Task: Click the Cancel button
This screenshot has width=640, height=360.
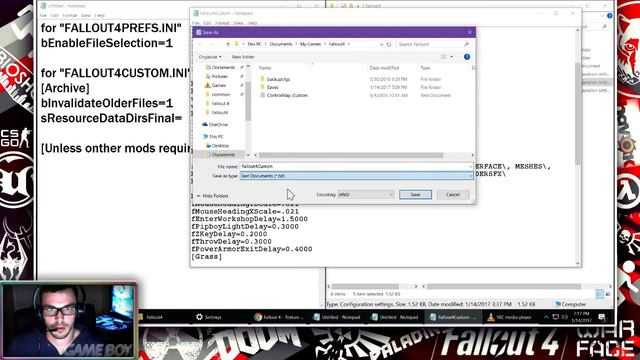Action: [x=453, y=195]
